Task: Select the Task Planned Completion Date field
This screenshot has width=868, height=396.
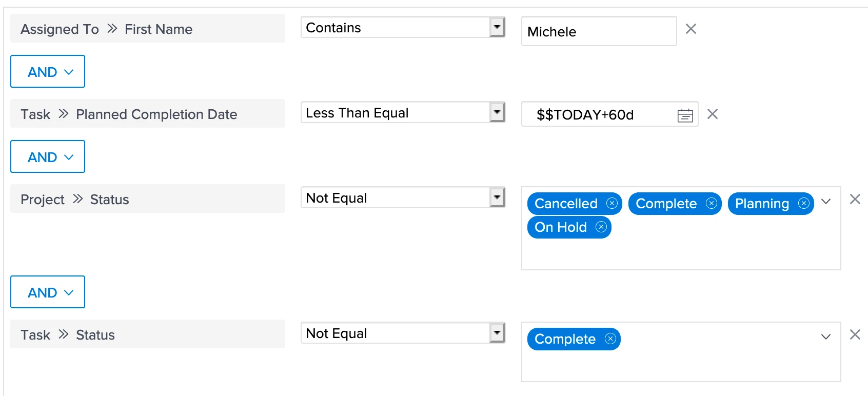Action: [148, 113]
